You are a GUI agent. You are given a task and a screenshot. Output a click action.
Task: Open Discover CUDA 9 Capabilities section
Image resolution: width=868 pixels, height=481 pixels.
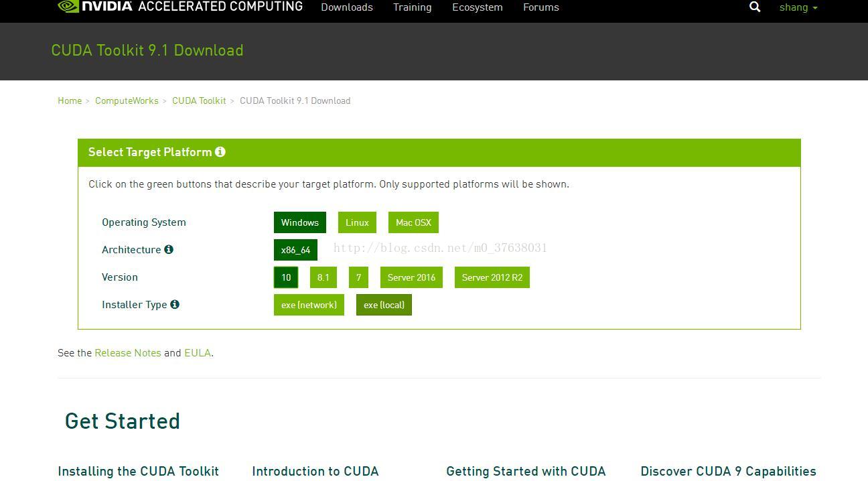[x=728, y=471]
